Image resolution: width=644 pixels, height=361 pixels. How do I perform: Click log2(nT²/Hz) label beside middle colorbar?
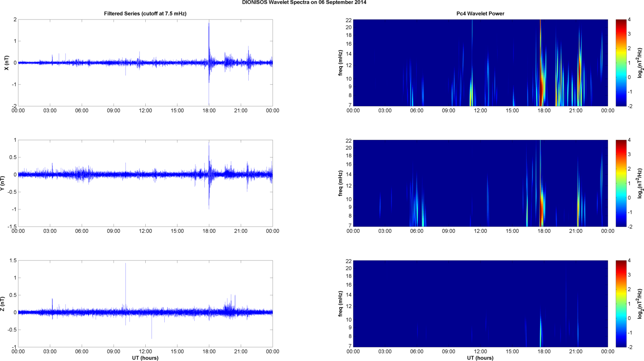coord(641,183)
